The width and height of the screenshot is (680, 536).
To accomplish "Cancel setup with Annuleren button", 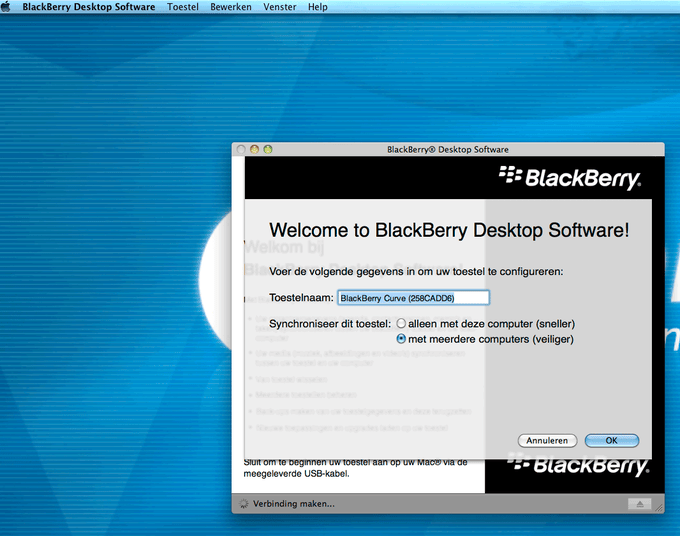I will point(547,441).
